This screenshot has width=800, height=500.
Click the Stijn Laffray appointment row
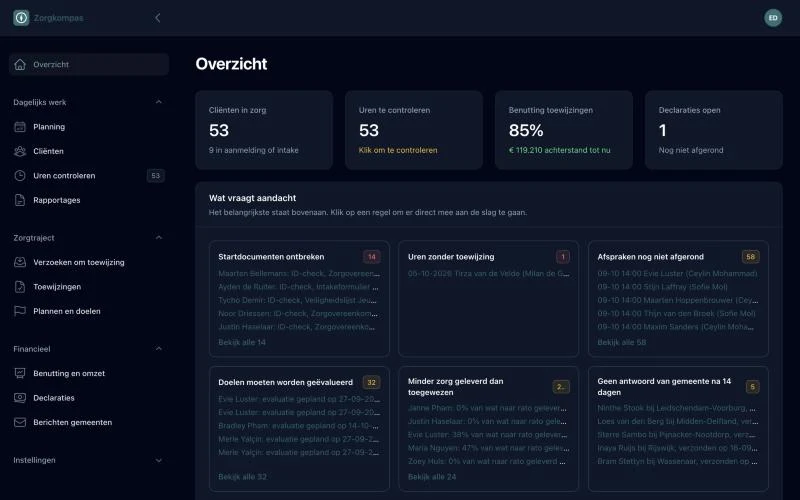click(x=678, y=287)
